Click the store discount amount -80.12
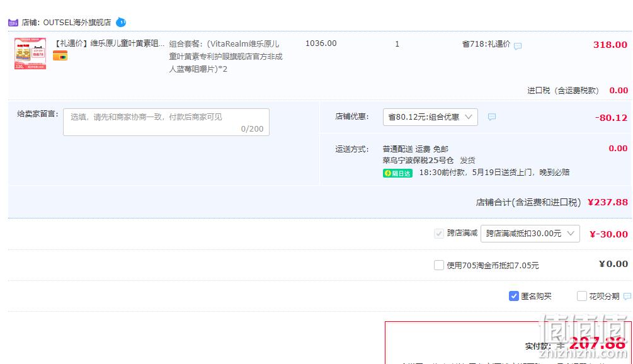Image resolution: width=633 pixels, height=364 pixels. [x=611, y=118]
